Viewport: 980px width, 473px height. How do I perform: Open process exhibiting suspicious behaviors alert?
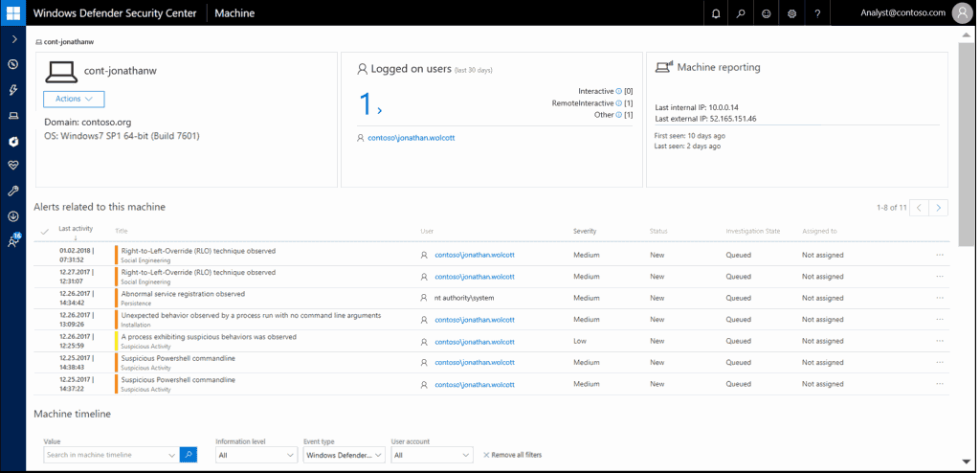pos(209,337)
